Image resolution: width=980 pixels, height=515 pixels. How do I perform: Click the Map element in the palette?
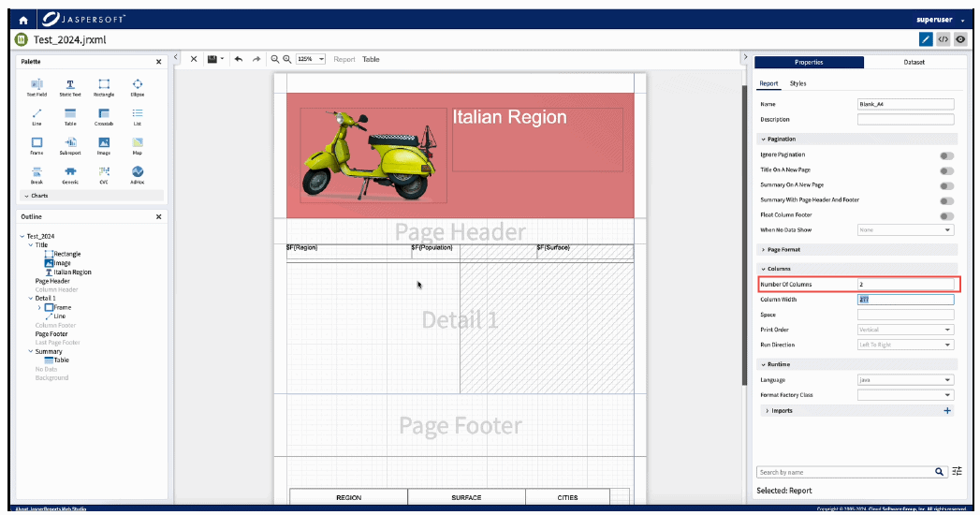pos(137,144)
